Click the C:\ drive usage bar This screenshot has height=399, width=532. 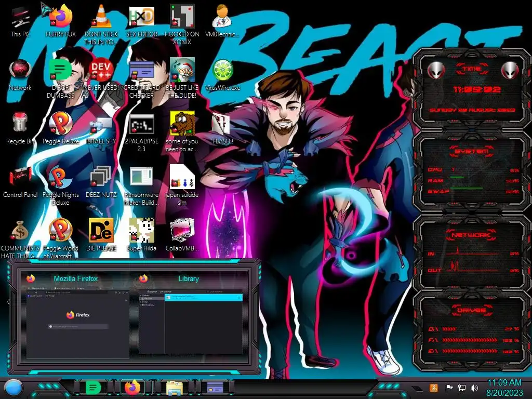449,329
